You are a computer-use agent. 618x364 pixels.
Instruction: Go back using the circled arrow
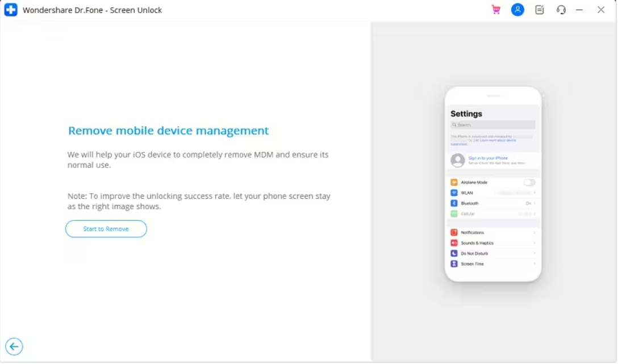[14, 346]
